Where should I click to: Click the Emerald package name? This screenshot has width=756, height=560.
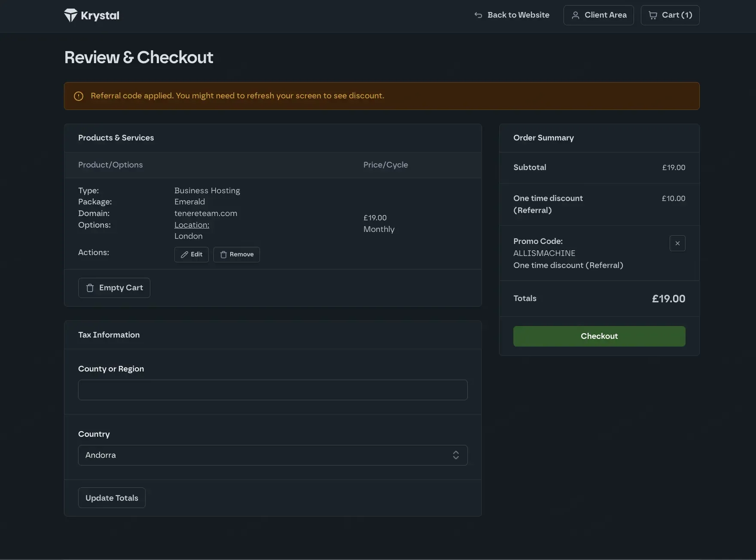tap(189, 202)
